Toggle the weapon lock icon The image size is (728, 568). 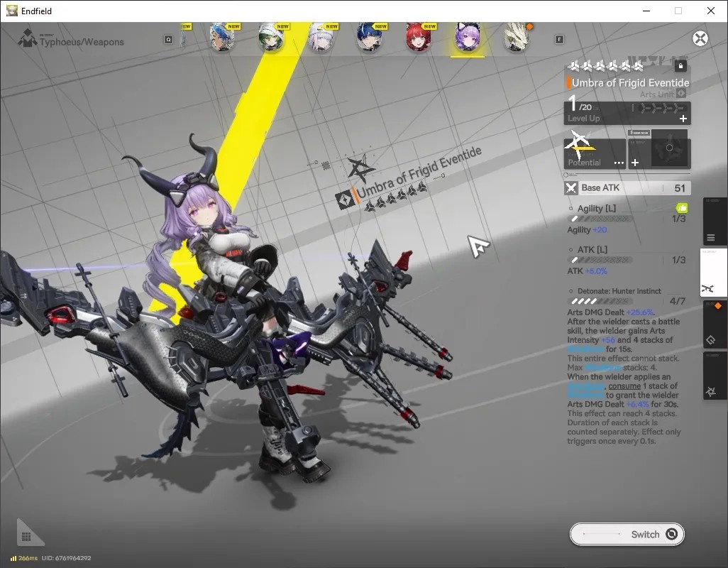(x=680, y=65)
